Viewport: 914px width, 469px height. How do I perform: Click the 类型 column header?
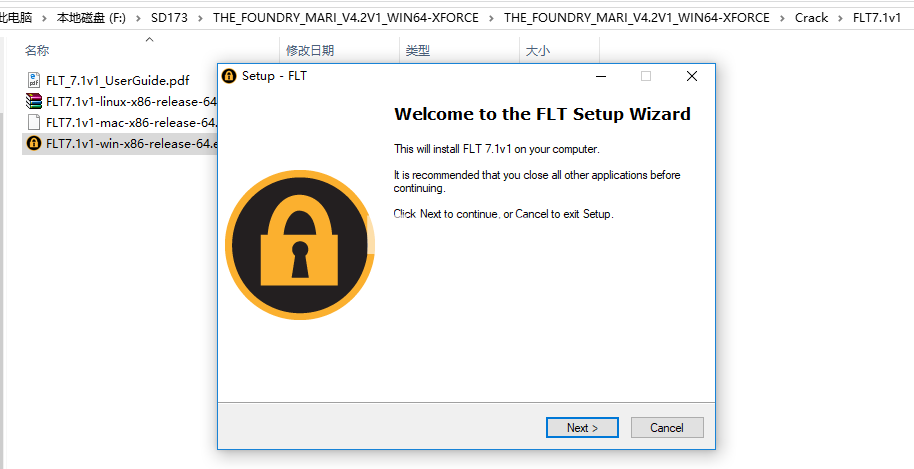point(418,51)
